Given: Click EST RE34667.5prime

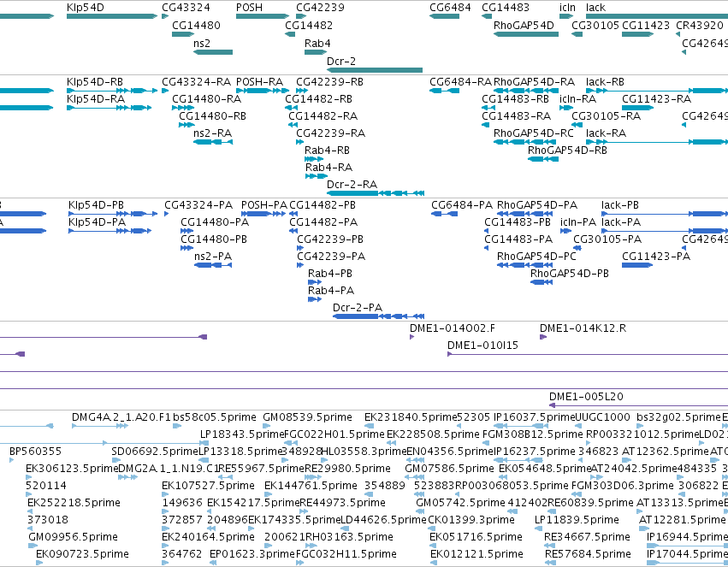Looking at the screenshot, I should click(x=588, y=537).
